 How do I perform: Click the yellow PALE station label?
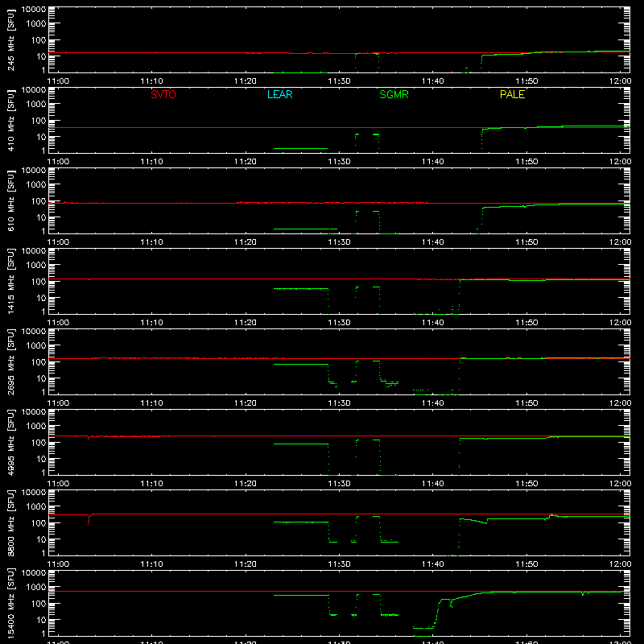click(x=512, y=94)
